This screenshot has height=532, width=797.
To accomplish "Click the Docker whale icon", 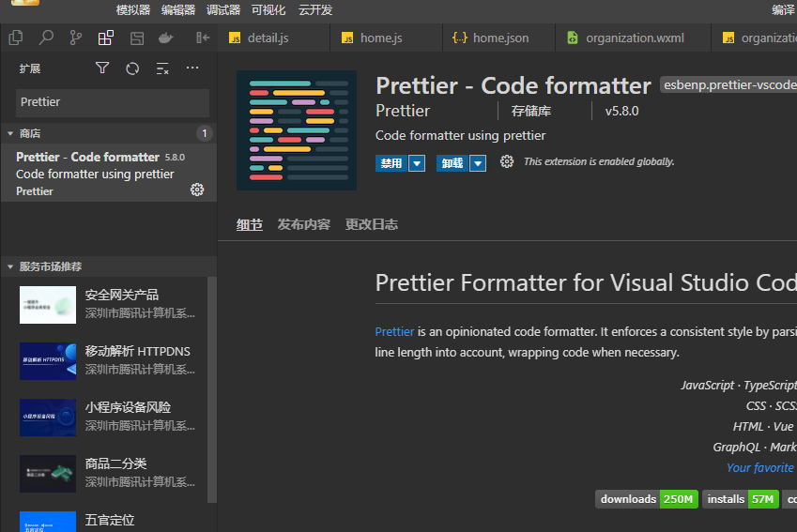I will 166,38.
